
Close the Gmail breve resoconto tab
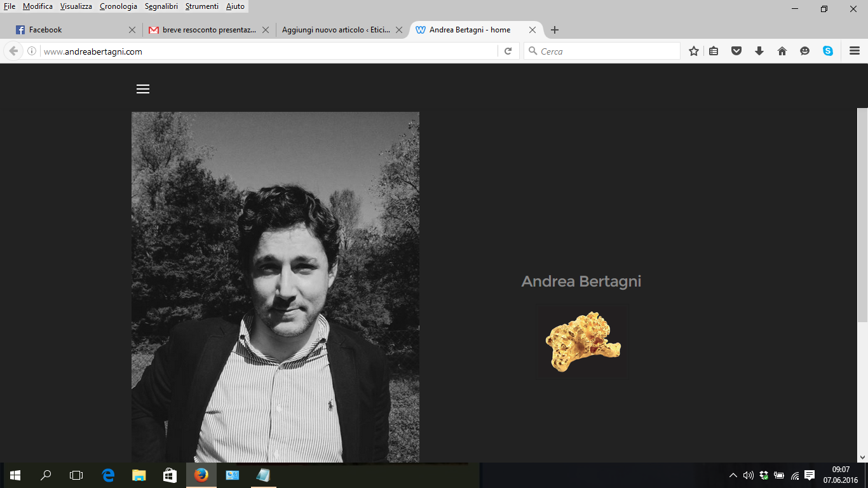click(266, 30)
